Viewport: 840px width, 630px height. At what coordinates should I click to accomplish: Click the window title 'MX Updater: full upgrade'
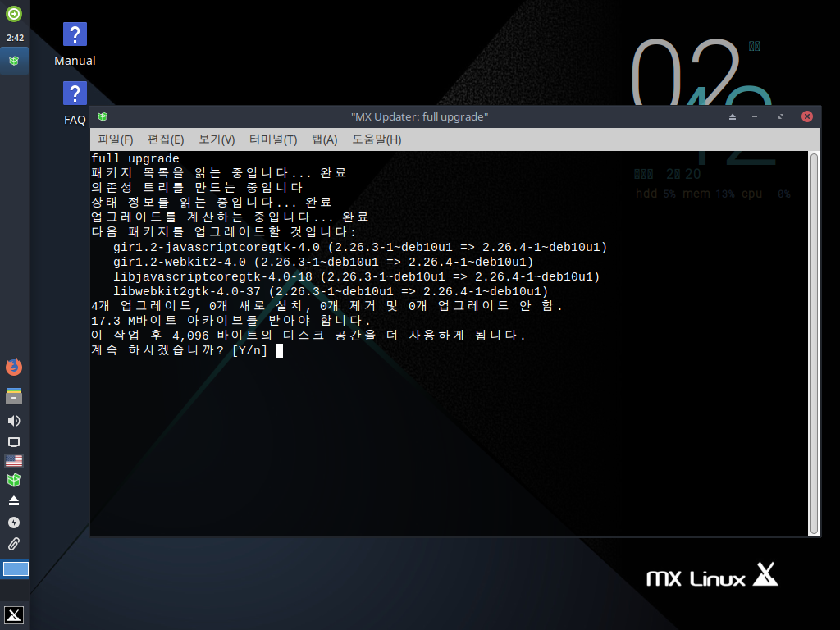tap(419, 116)
